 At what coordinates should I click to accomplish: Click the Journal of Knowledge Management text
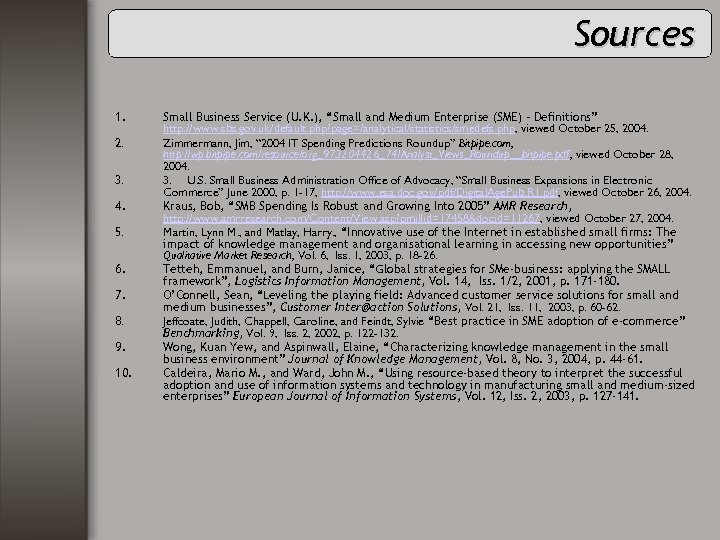382,359
